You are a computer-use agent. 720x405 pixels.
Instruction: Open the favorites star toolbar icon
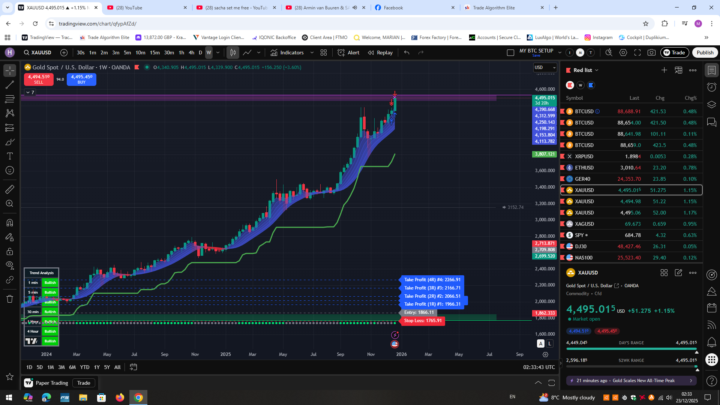[10, 377]
